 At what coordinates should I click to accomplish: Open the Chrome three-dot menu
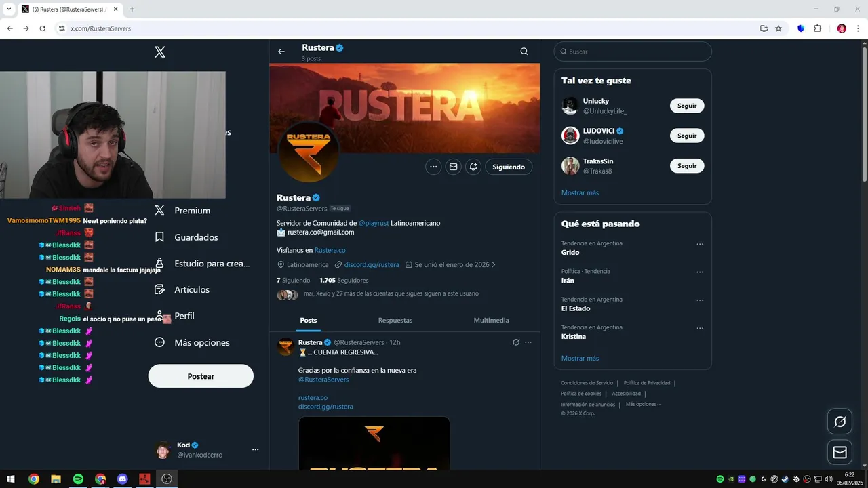tap(859, 28)
